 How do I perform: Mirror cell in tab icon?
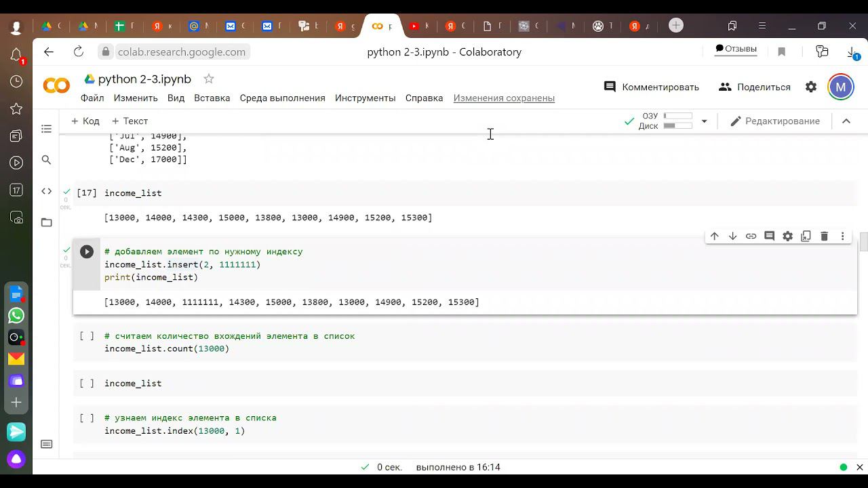pos(806,236)
